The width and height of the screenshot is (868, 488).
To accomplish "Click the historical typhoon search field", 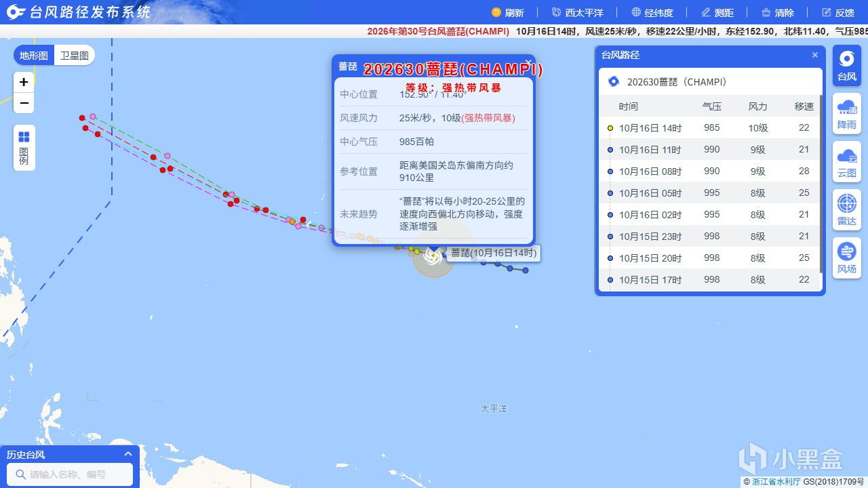I will click(70, 474).
